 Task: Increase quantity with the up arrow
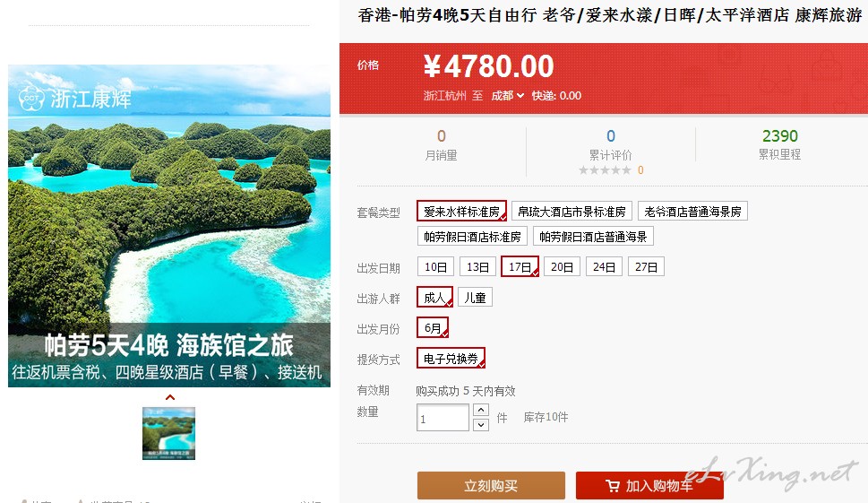[x=481, y=410]
